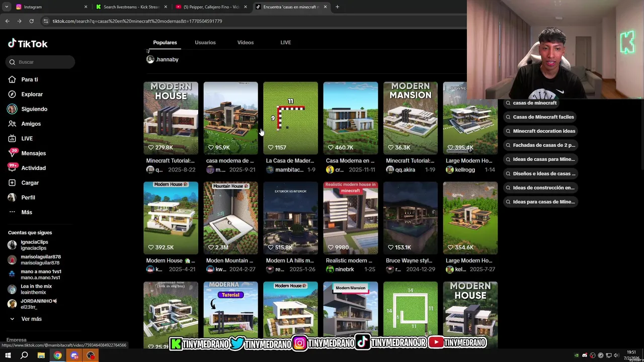Viewport: 644px width, 362px height.
Task: Open Amigos in sidebar
Action: click(31, 124)
